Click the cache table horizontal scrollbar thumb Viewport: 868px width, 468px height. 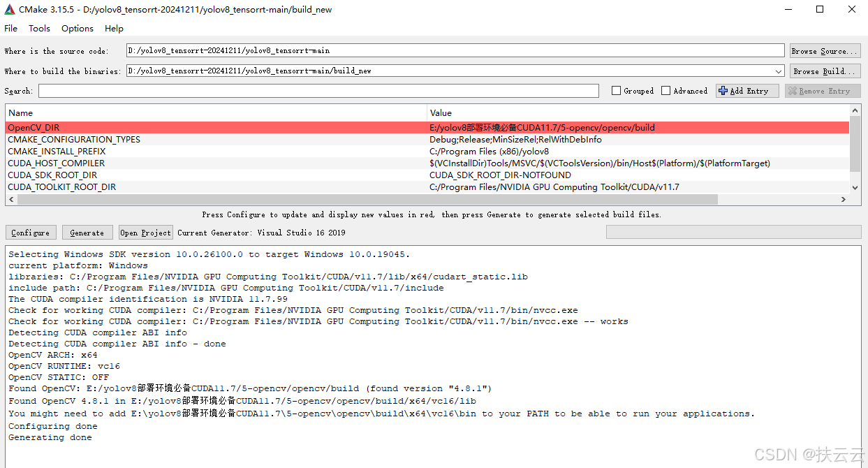click(367, 200)
